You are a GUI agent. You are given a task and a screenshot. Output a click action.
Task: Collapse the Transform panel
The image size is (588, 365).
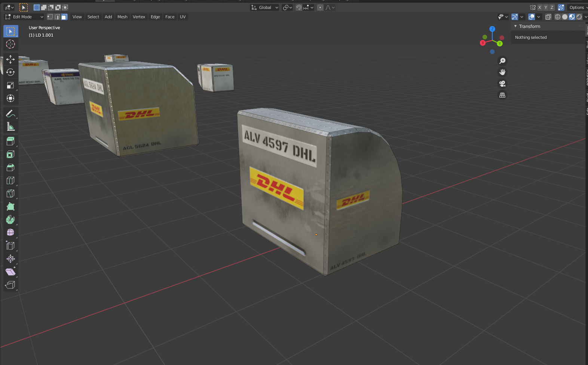tap(515, 26)
